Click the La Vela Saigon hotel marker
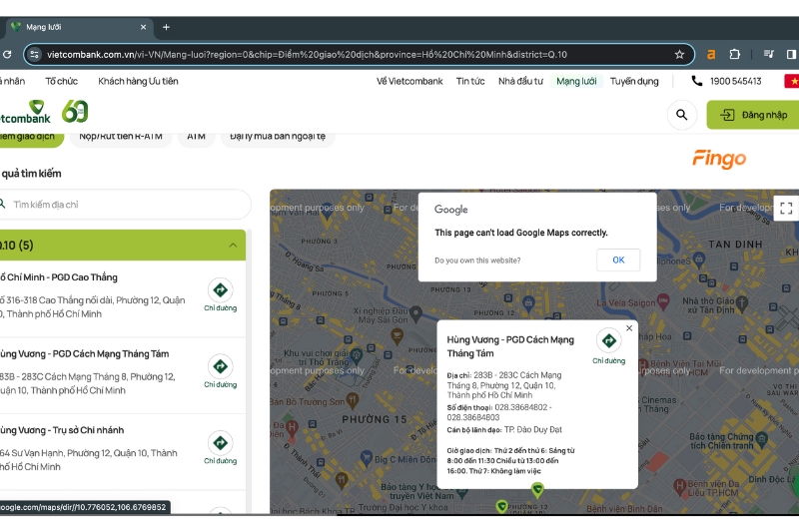This screenshot has height=532, width=799. (x=663, y=300)
